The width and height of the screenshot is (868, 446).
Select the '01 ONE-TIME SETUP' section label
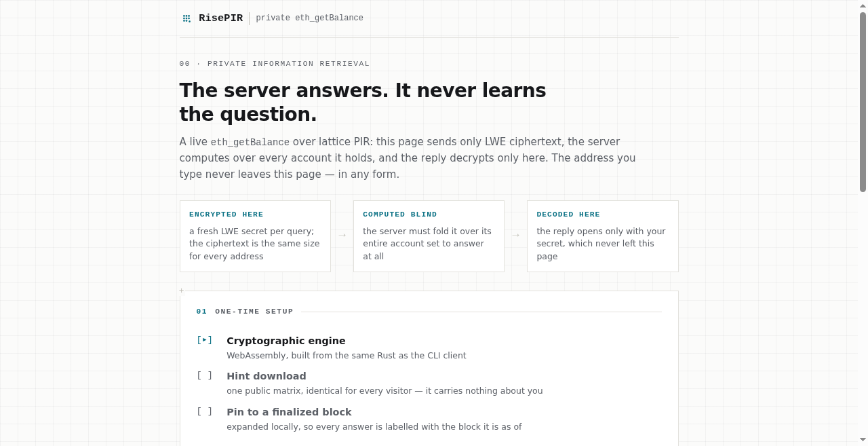click(245, 312)
